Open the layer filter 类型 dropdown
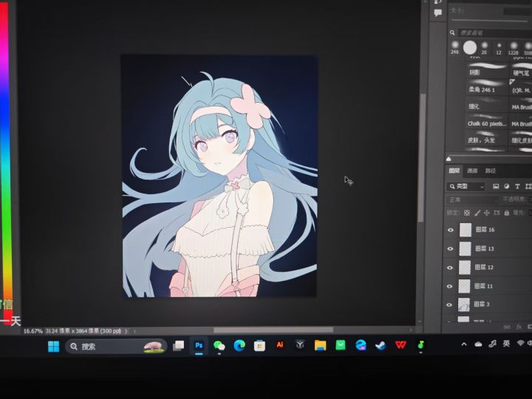The image size is (532, 399). pyautogui.click(x=466, y=186)
